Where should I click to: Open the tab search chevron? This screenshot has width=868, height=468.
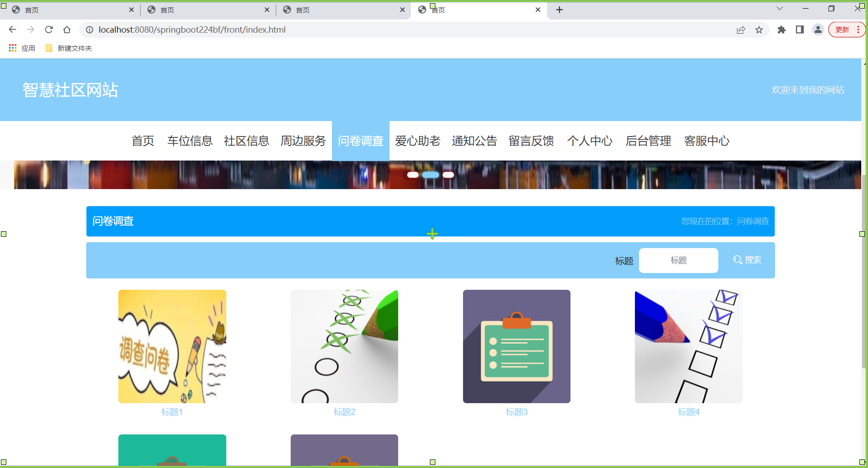[x=780, y=9]
